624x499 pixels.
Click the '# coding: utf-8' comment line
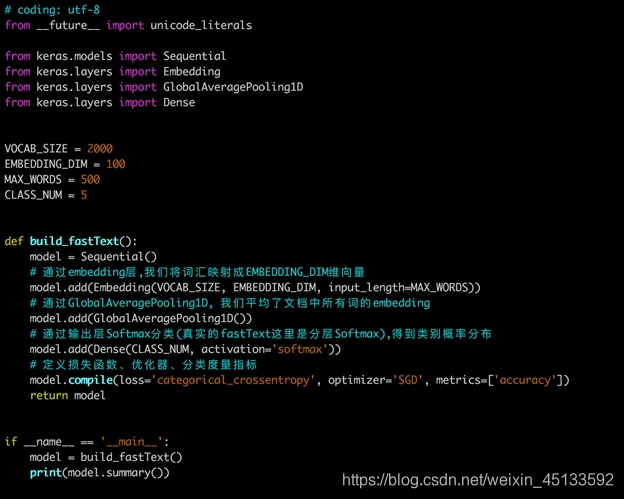point(52,10)
